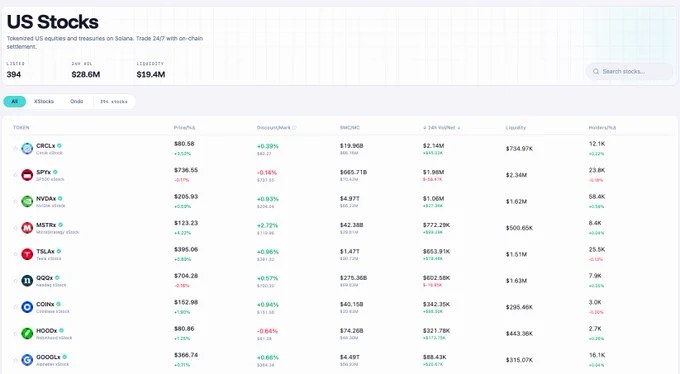Sort by the 24h Vol/Net column
This screenshot has width=680, height=374.
point(441,128)
